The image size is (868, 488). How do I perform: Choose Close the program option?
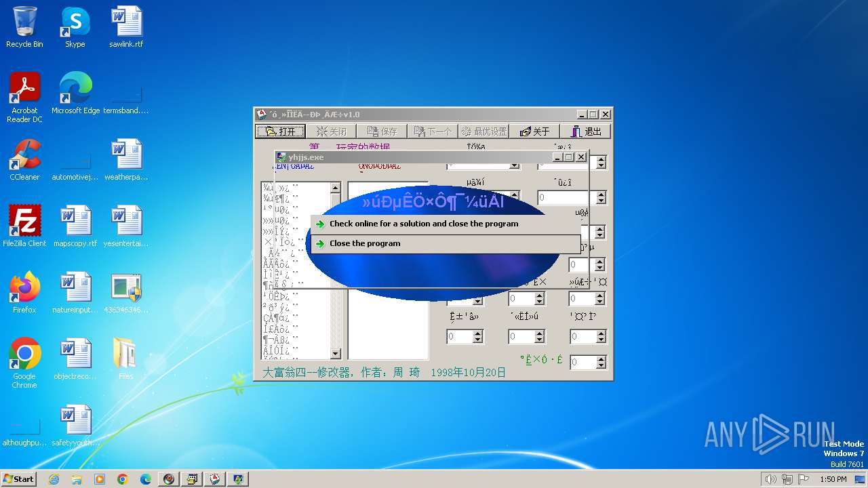[446, 244]
